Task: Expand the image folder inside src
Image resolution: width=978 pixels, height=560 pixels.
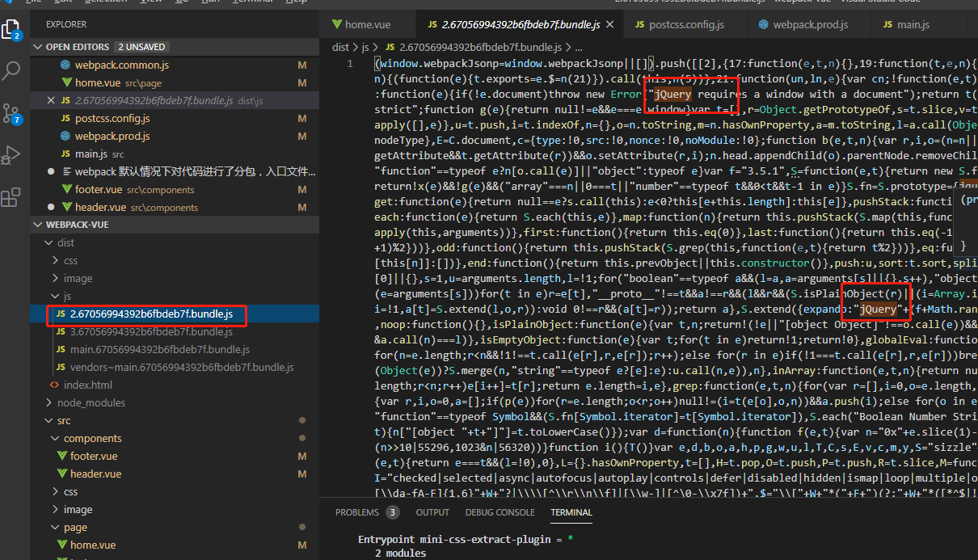Action: tap(55, 509)
